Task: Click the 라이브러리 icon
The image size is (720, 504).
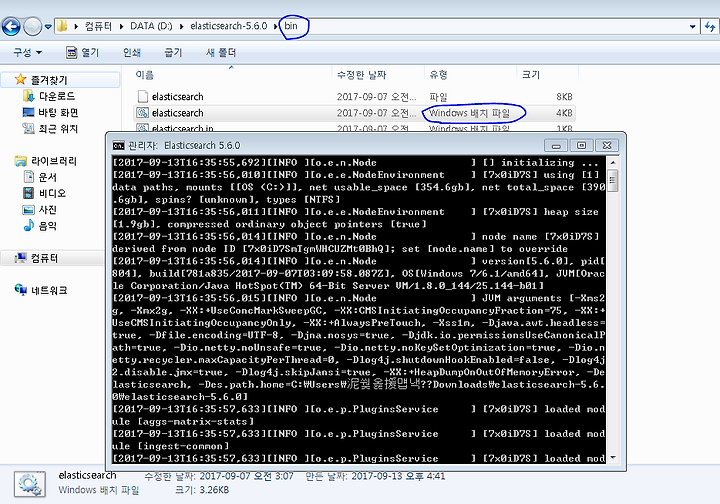Action: (21, 161)
